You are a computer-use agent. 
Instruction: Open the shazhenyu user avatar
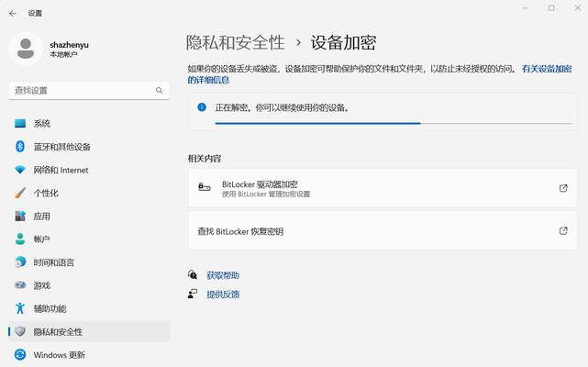coord(26,49)
